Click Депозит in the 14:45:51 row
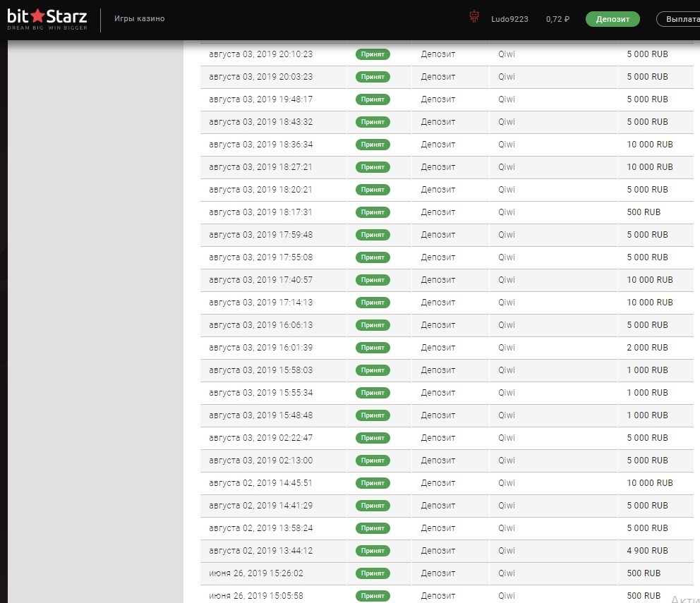The width and height of the screenshot is (700, 603). (438, 483)
